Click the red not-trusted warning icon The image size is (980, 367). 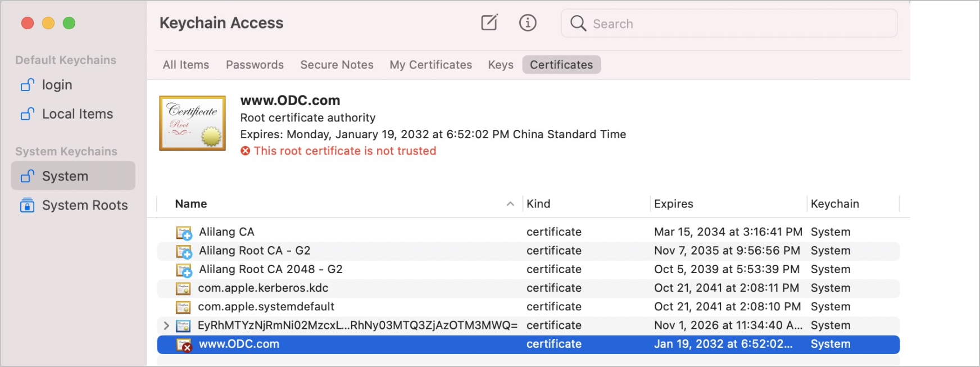tap(246, 151)
